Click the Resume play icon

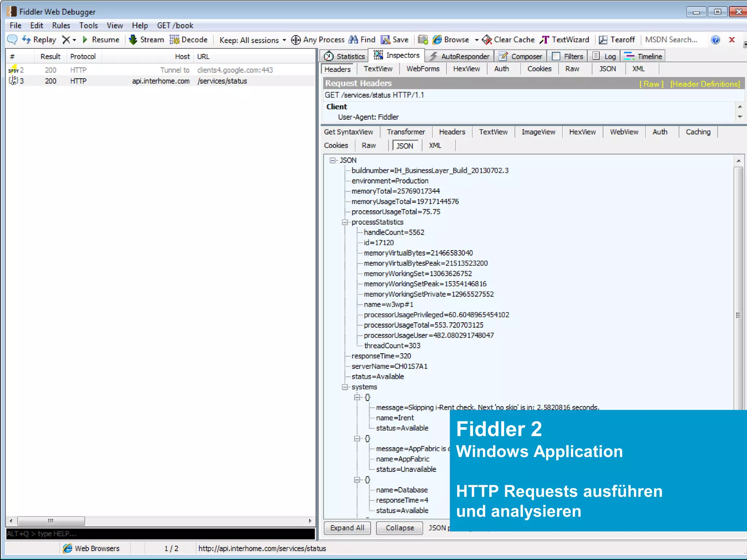pyautogui.click(x=85, y=39)
